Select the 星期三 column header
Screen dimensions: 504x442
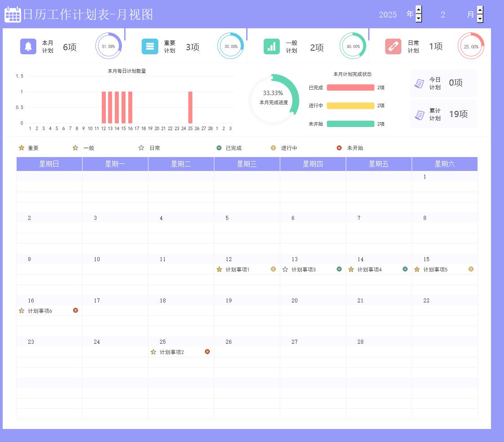pyautogui.click(x=247, y=164)
